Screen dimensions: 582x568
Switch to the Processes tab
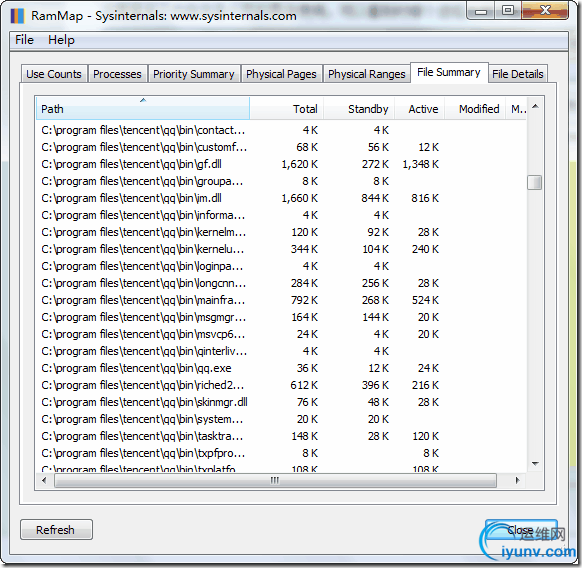pyautogui.click(x=117, y=74)
